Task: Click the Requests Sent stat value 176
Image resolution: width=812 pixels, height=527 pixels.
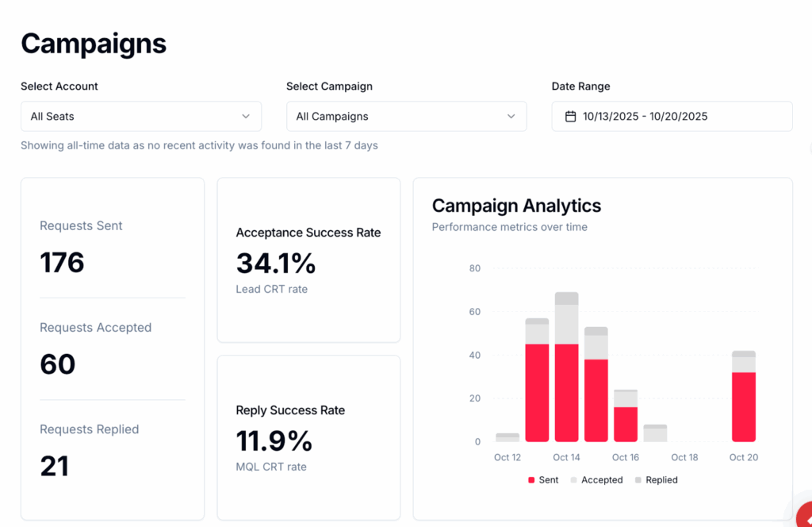Action: (x=61, y=262)
